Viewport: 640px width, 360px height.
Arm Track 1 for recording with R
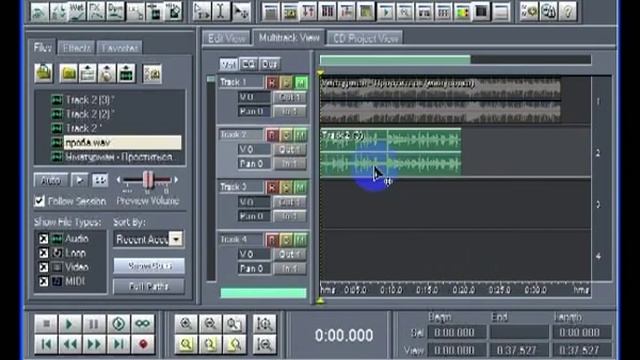272,83
